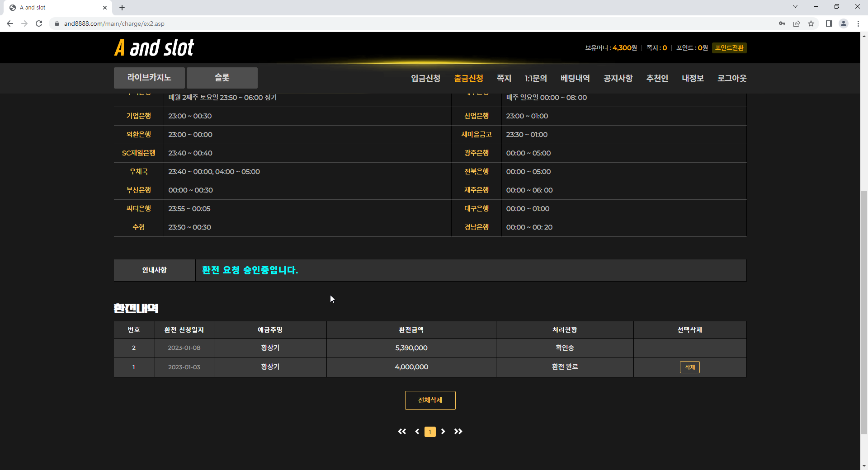The image size is (868, 470).
Task: Open the 라이브카지노 tab
Action: coord(149,78)
